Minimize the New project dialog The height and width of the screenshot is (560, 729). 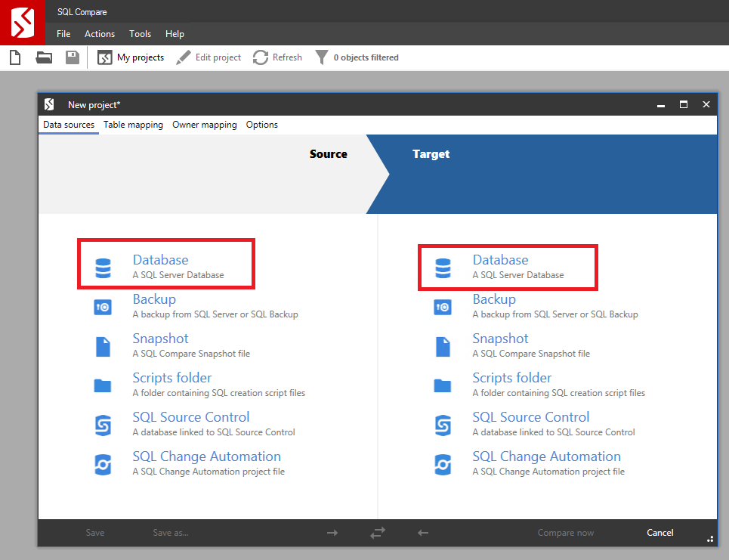tap(661, 104)
